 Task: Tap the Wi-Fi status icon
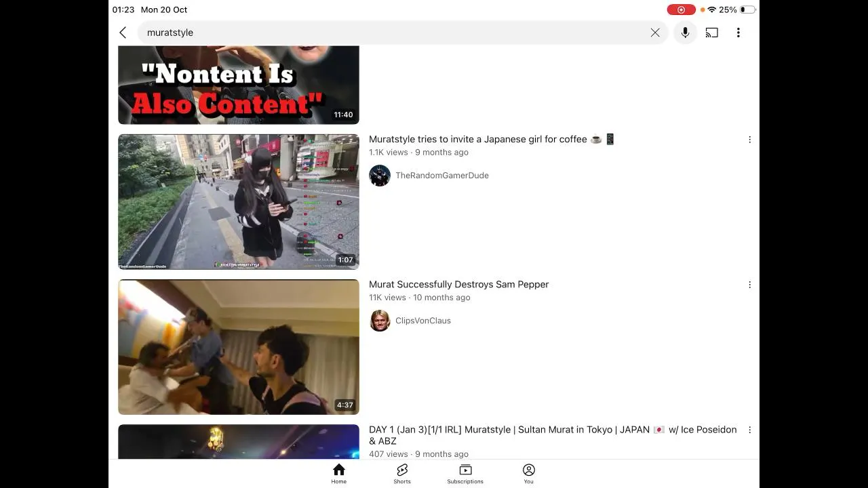pyautogui.click(x=711, y=9)
